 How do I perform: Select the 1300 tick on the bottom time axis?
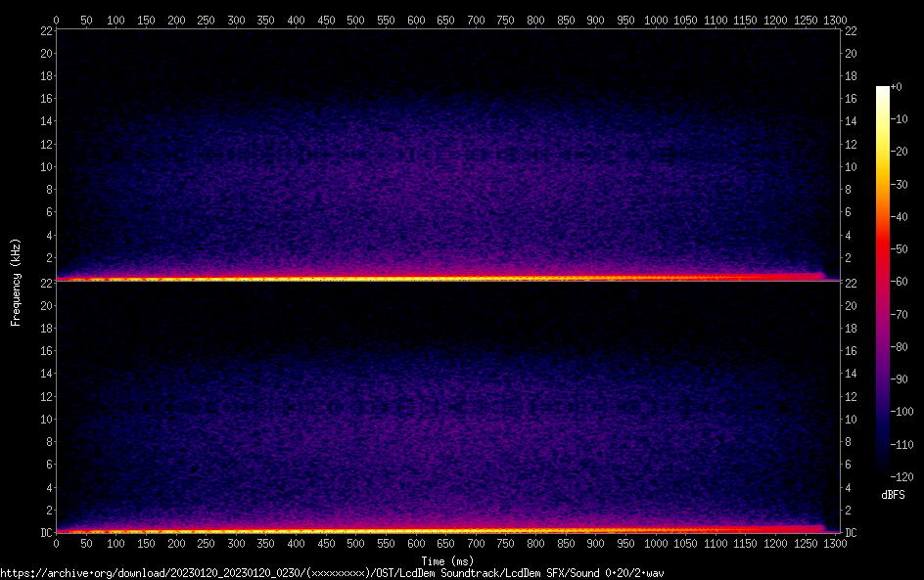[x=836, y=543]
